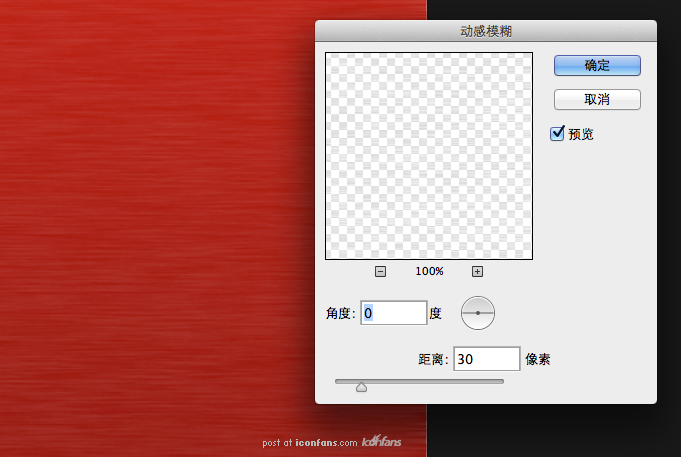Click the 度 unit label
The width and height of the screenshot is (681, 457).
[x=436, y=313]
